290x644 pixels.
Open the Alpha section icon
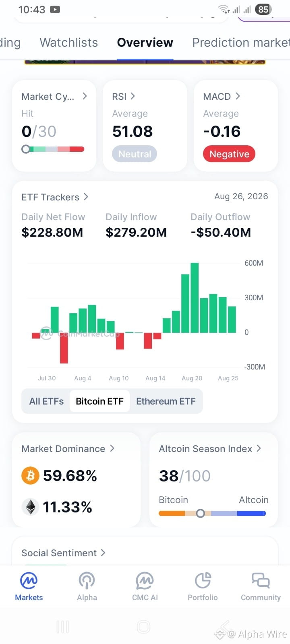coord(87,580)
